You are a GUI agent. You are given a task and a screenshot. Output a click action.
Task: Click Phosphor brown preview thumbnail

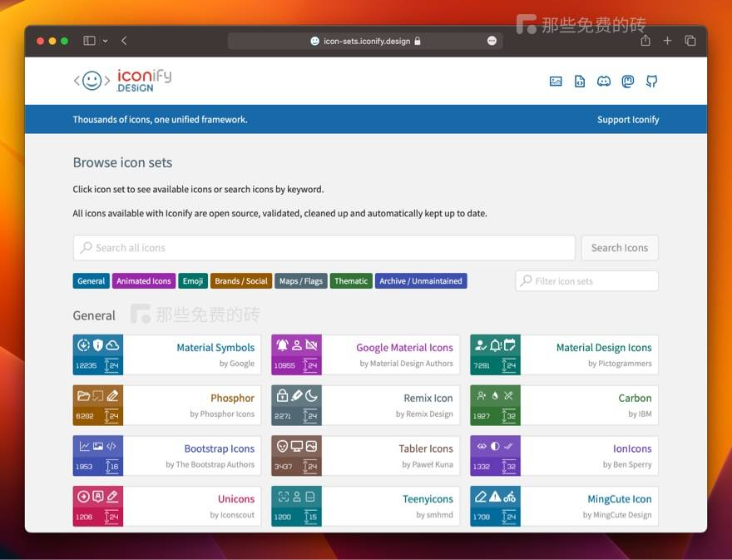point(98,405)
